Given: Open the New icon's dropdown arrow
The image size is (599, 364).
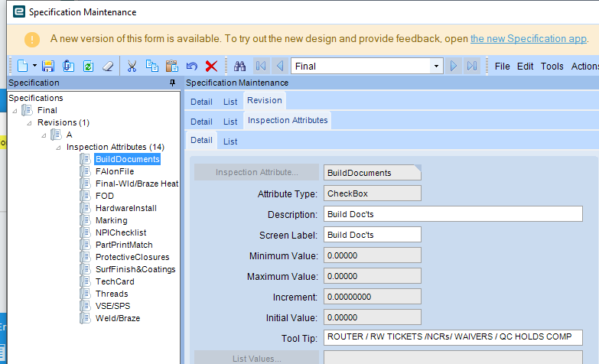Looking at the screenshot, I should [x=34, y=66].
